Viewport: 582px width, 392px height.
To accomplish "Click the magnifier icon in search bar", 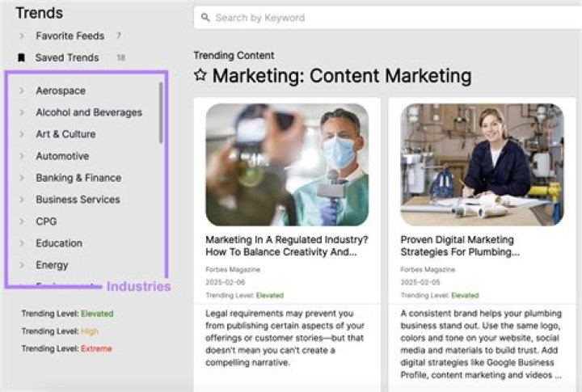I will click(205, 18).
